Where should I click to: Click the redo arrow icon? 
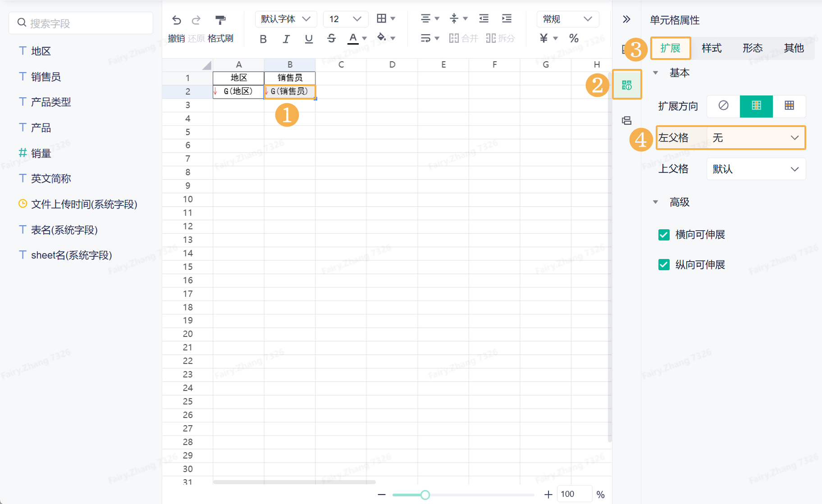pos(196,20)
